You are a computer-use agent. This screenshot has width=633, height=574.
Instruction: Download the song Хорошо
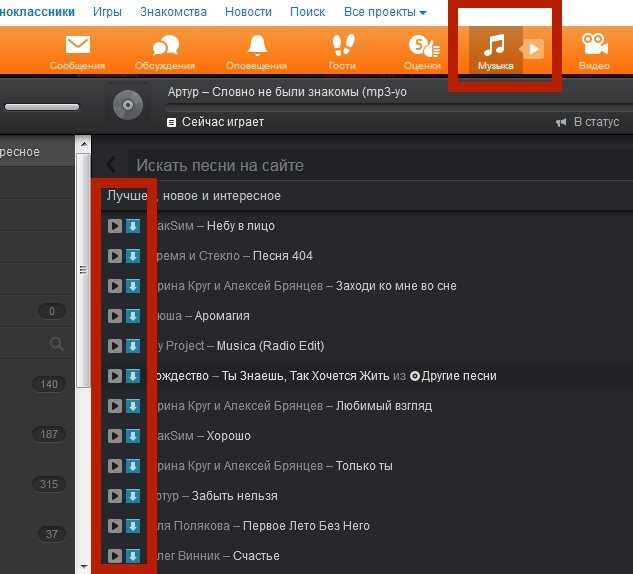133,436
